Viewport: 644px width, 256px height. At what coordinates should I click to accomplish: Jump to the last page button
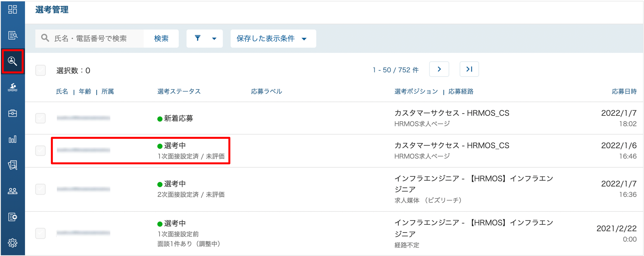click(469, 69)
